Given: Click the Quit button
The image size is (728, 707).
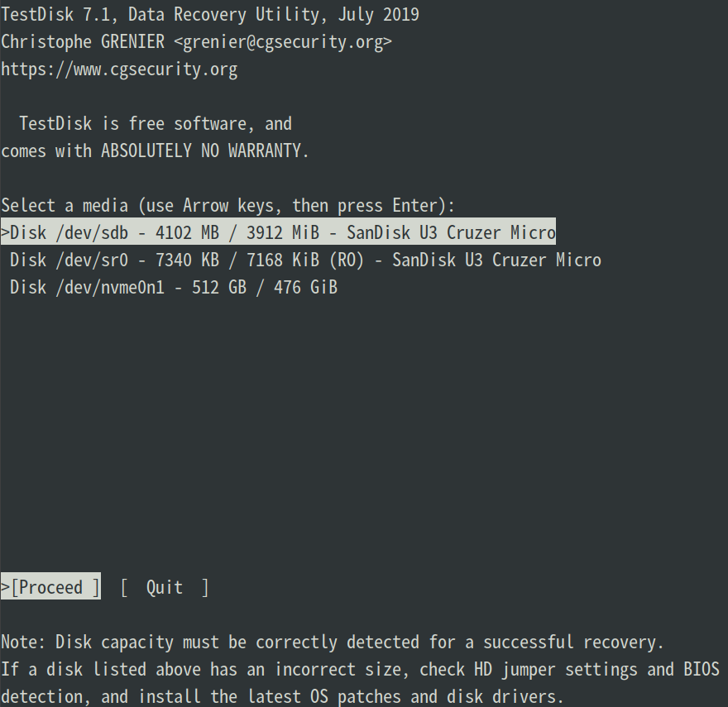Looking at the screenshot, I should click(x=164, y=587).
